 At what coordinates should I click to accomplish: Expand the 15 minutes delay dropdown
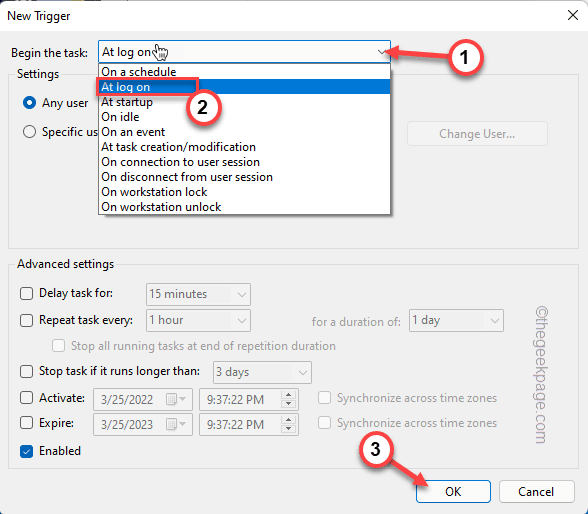coord(242,295)
